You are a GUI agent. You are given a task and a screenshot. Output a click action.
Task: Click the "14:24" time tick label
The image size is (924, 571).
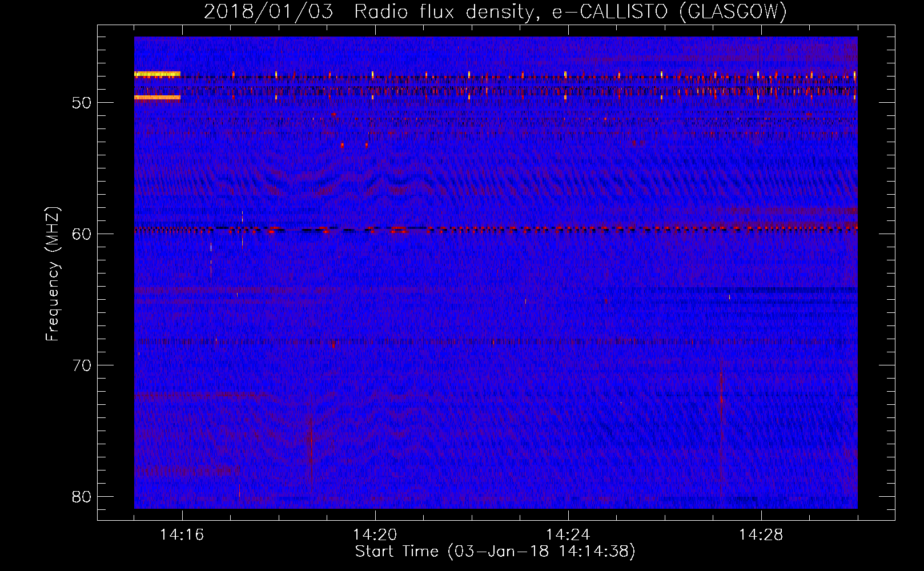pos(568,535)
